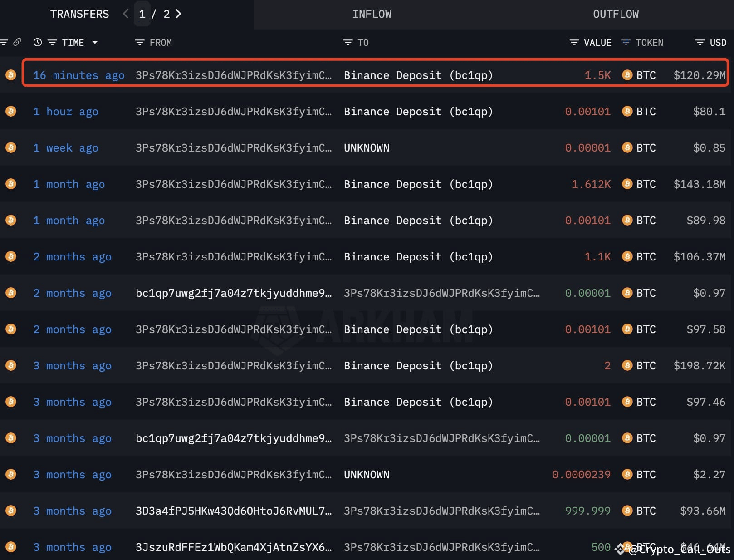
Task: Select the $198.72K USD amount
Action: point(700,366)
